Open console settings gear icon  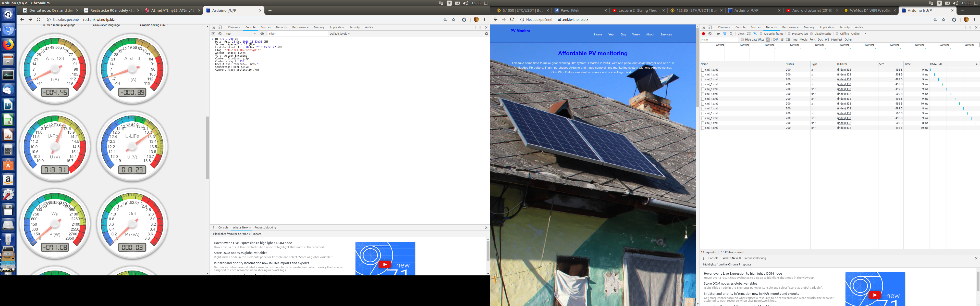(x=486, y=34)
